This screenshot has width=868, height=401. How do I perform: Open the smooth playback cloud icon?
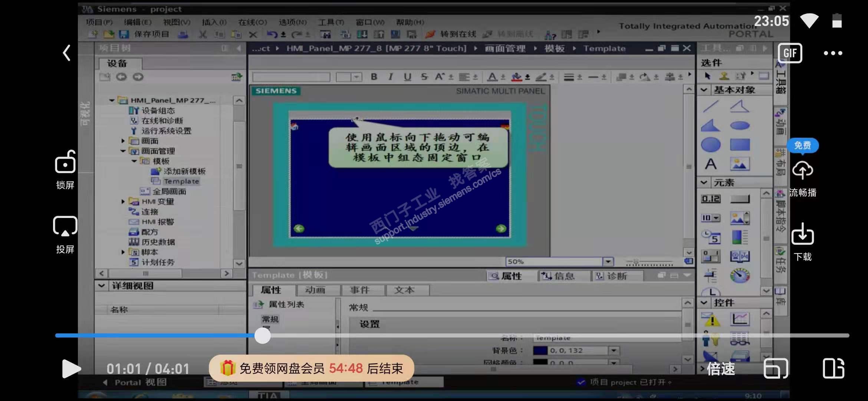coord(802,170)
